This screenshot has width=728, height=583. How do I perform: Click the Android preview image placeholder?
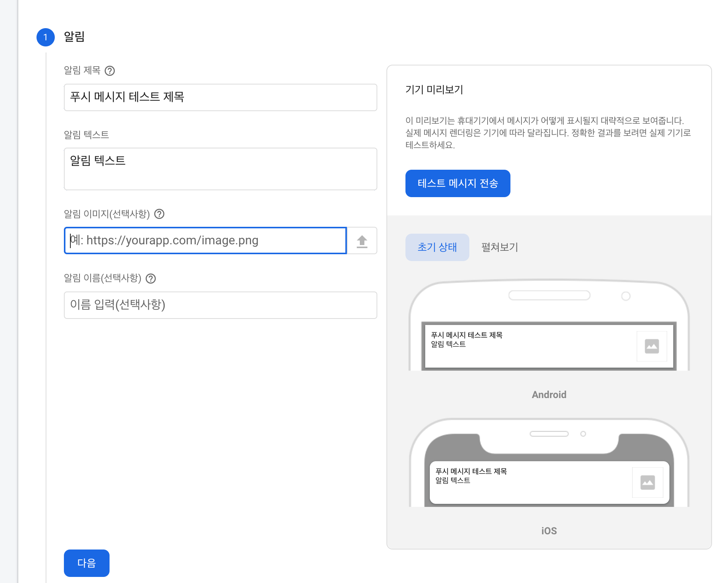point(652,346)
